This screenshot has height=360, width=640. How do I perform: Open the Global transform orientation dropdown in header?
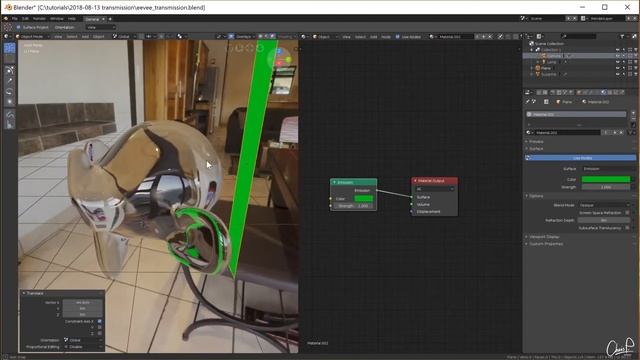click(x=124, y=36)
